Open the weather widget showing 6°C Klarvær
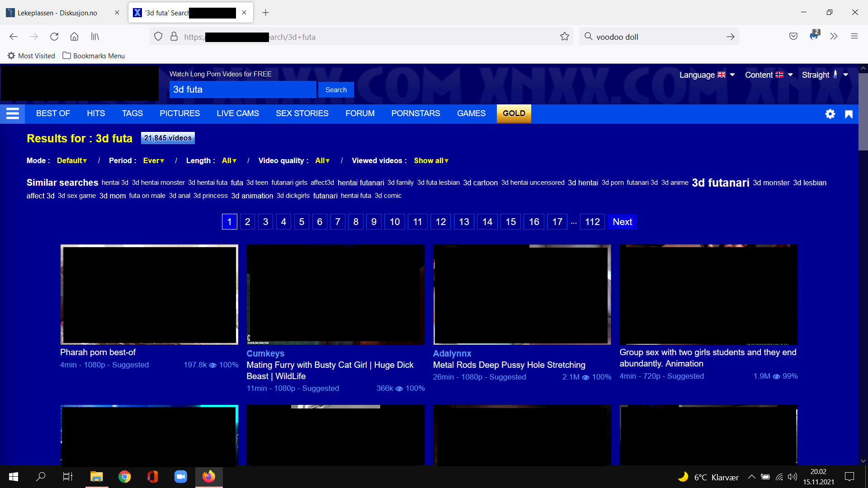The width and height of the screenshot is (868, 488). click(708, 477)
